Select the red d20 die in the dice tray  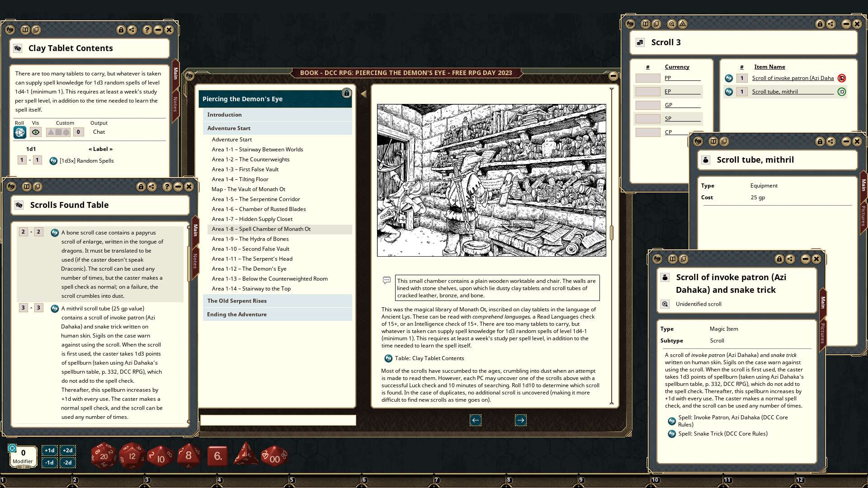coord(103,456)
